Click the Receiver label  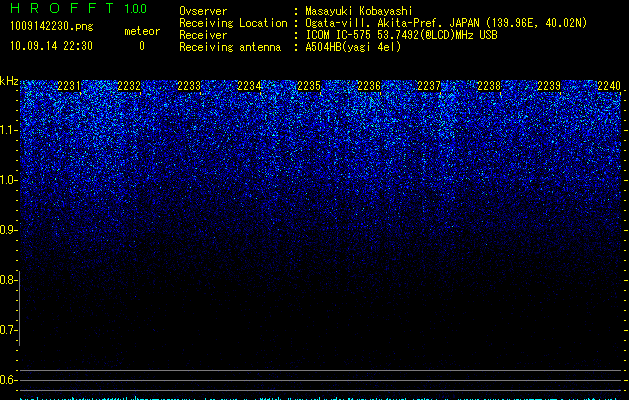(203, 35)
